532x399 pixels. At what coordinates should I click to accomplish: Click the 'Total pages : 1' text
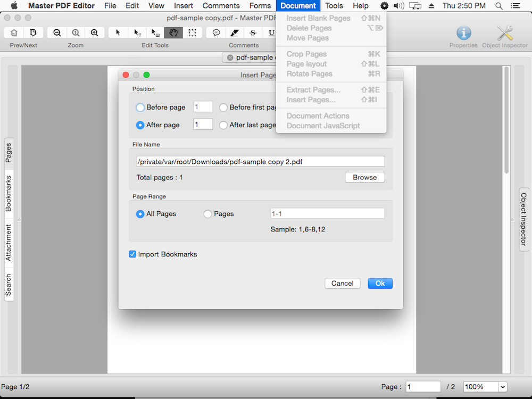click(x=160, y=178)
